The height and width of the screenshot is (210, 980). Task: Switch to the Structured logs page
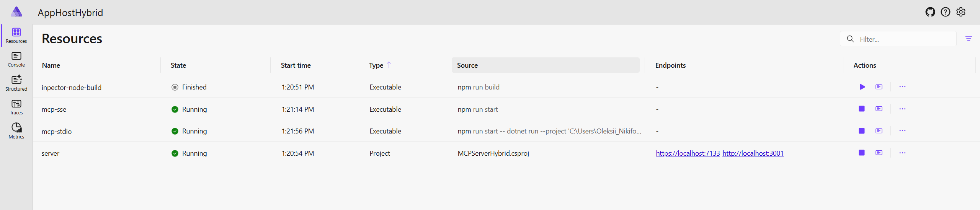click(16, 83)
